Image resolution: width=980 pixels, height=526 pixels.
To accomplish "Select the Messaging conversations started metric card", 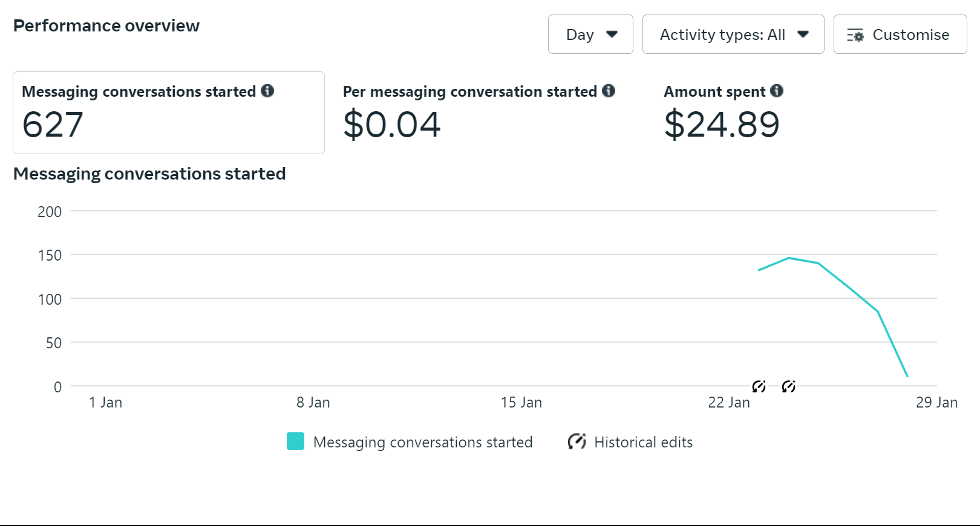I will pos(168,112).
